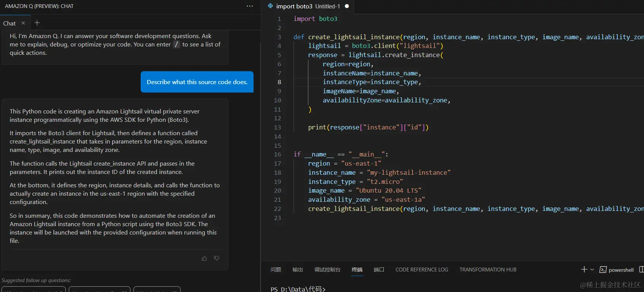The width and height of the screenshot is (644, 292).
Task: Click line number 16 in the gutter
Action: click(x=278, y=154)
